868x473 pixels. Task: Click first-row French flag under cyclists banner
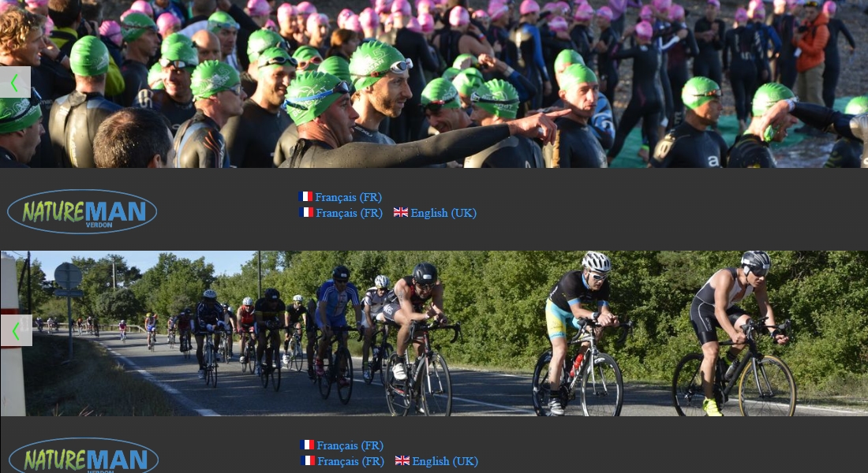pos(307,445)
